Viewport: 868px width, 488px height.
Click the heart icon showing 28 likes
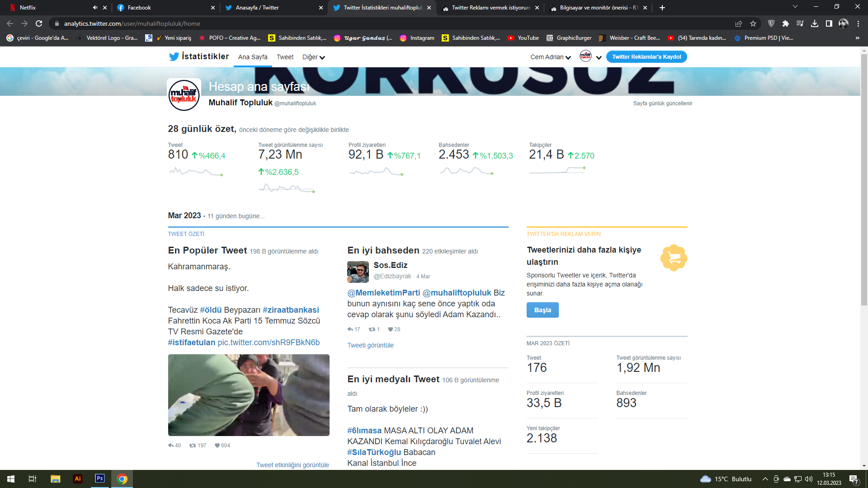[x=391, y=329]
